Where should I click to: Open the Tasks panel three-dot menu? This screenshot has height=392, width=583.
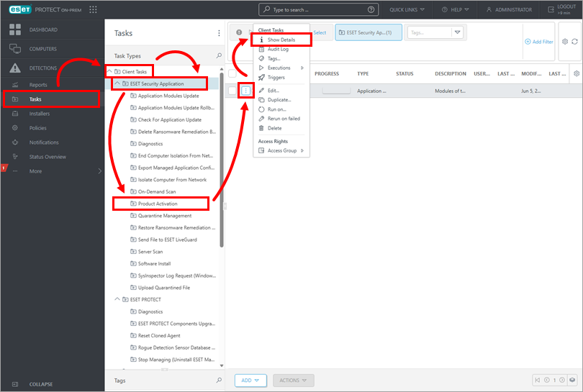[219, 33]
